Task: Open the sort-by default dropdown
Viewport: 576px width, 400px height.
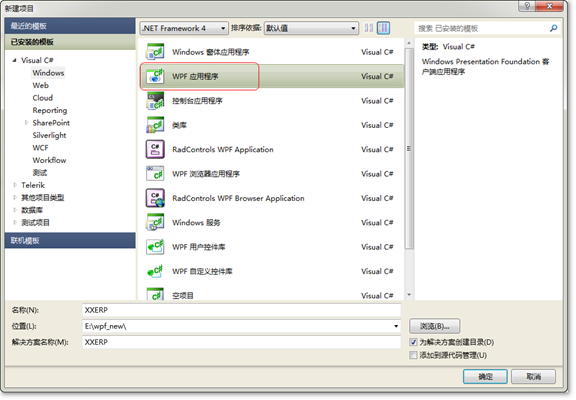Action: click(311, 28)
